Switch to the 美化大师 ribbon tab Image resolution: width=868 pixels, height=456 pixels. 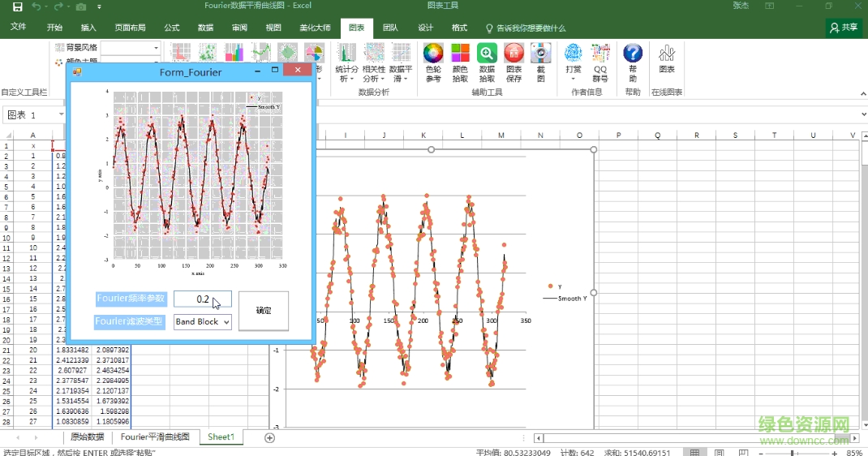(315, 28)
